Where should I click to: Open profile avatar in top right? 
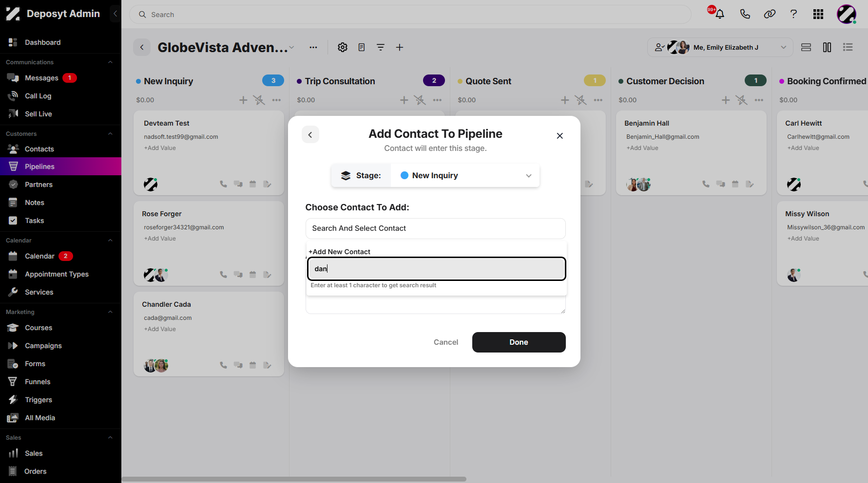coord(847,14)
